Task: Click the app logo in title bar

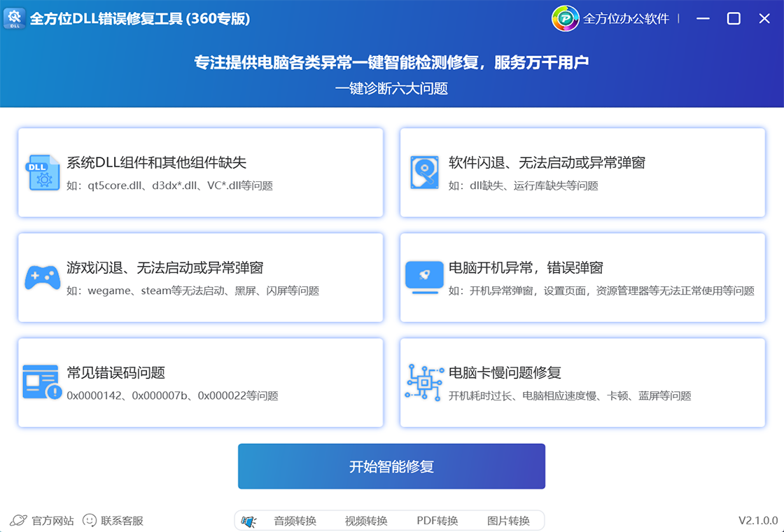Action: pyautogui.click(x=15, y=19)
